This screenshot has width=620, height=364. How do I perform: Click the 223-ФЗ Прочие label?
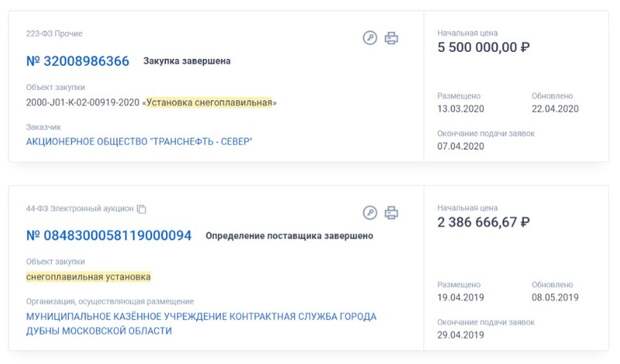point(54,34)
